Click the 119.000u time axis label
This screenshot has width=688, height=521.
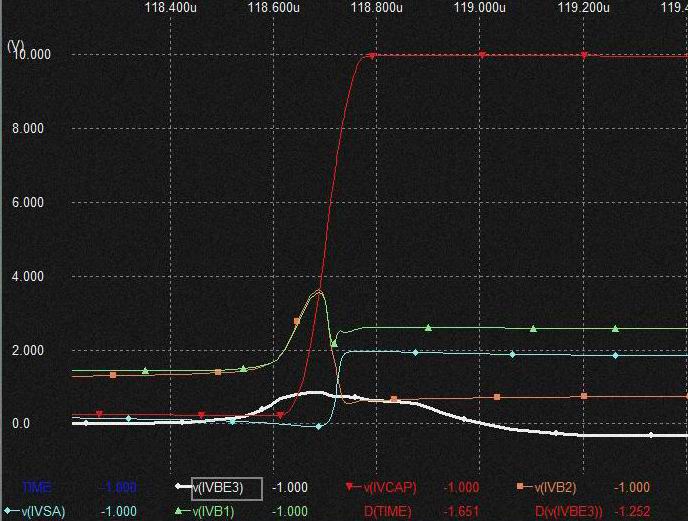pos(480,8)
